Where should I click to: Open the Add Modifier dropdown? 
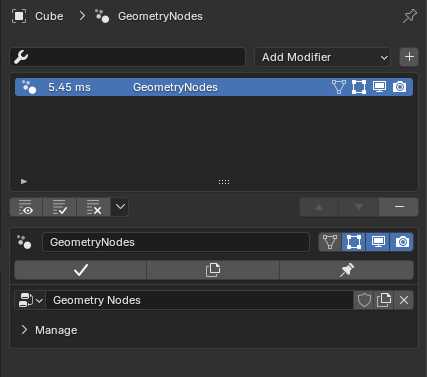coord(322,57)
